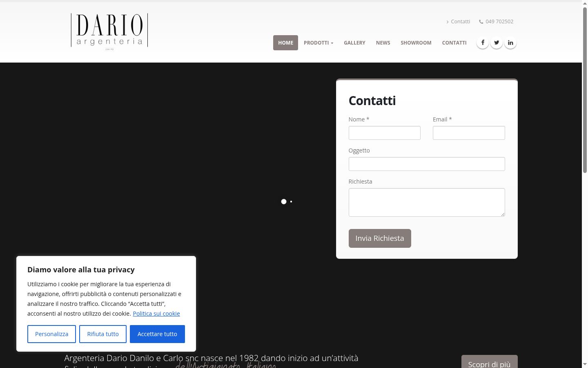588x368 pixels.
Task: Click the scrollbar up arrow
Action: coord(585,3)
